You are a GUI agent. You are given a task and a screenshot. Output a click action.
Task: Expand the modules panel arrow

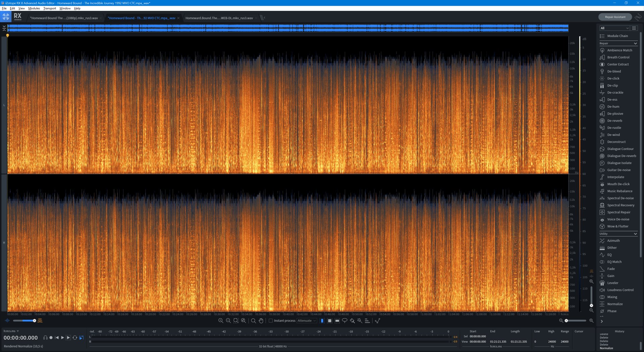pos(602,321)
